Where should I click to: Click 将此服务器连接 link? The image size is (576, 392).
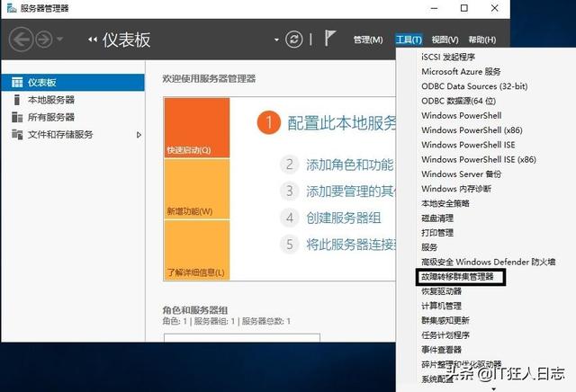coord(351,244)
